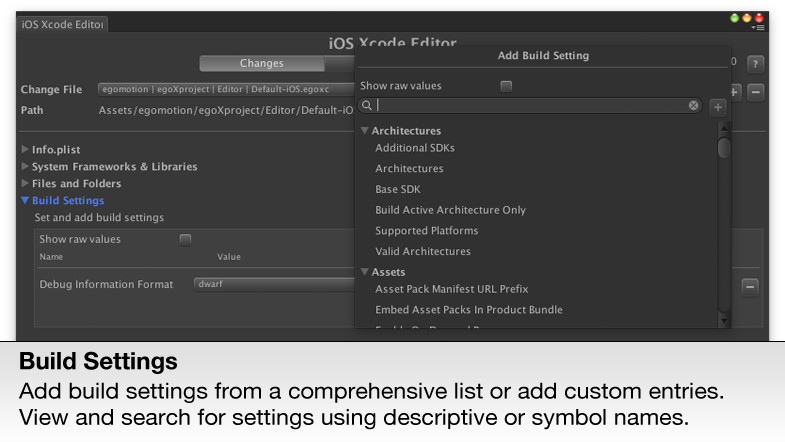785x442 pixels.
Task: Click the Assets path text
Action: [x=226, y=110]
